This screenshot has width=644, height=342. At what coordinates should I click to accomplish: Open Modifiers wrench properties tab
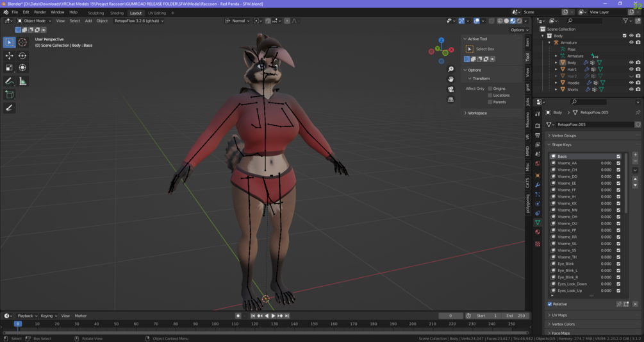click(x=538, y=185)
